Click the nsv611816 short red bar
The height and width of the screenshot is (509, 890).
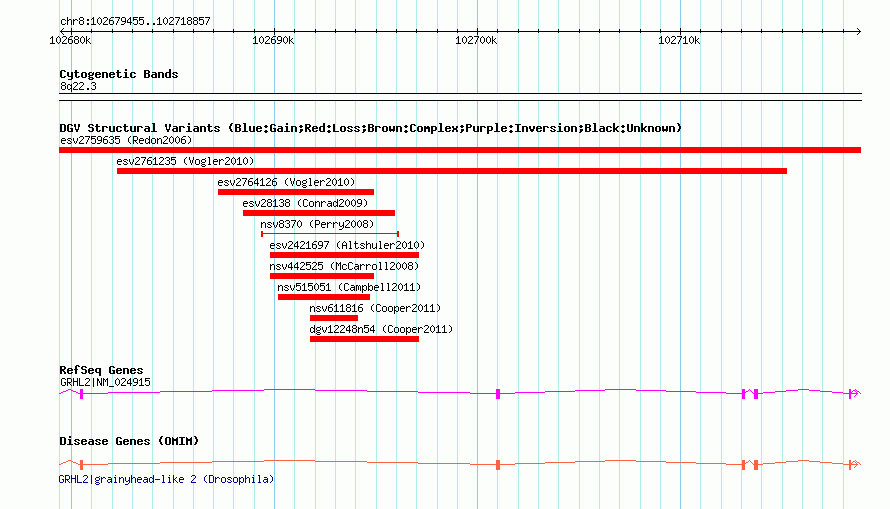tap(334, 318)
